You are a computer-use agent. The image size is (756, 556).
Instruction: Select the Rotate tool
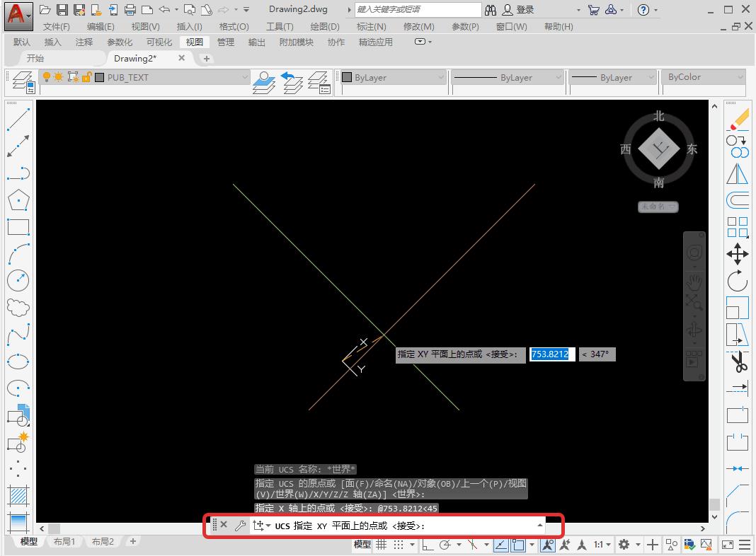738,280
